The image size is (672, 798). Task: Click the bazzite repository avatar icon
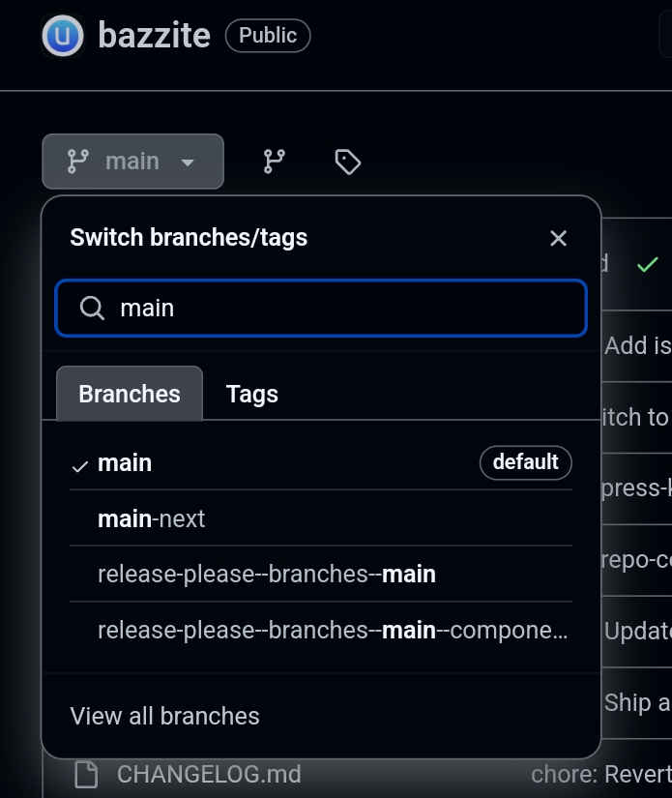(x=63, y=37)
